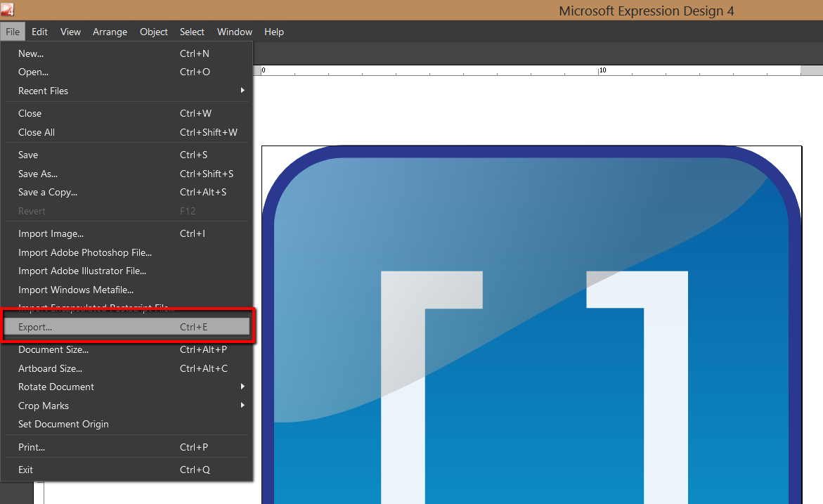Choose New... from File menu
This screenshot has height=504, width=823.
click(x=127, y=53)
